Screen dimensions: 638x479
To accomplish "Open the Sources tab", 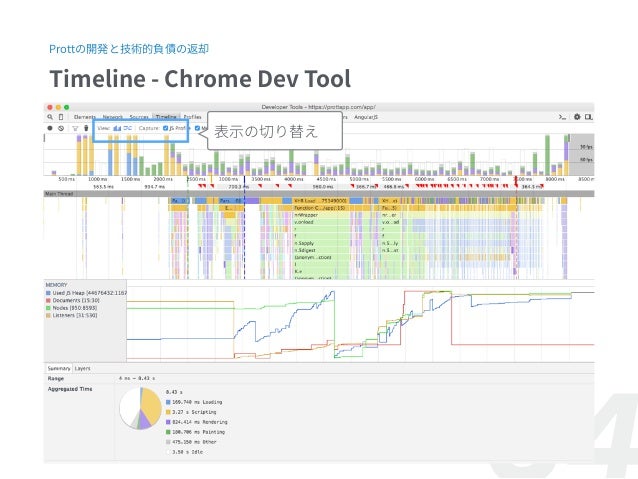I will point(139,117).
